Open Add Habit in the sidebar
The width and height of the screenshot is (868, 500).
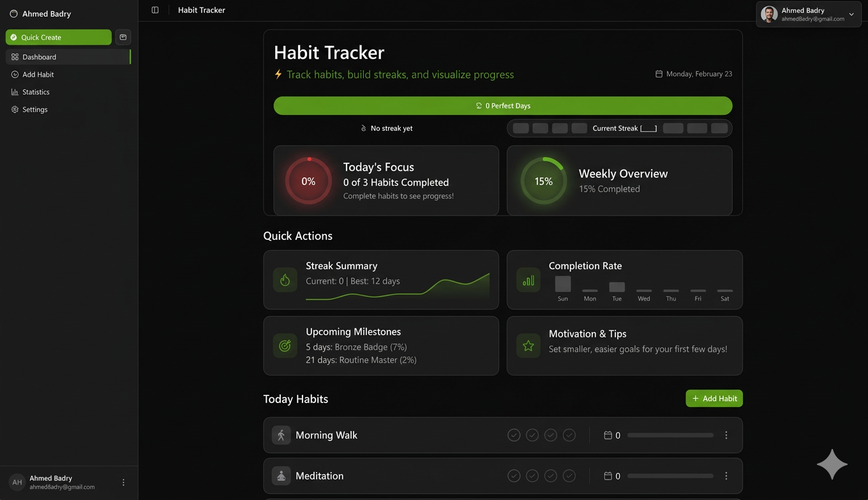coord(68,75)
